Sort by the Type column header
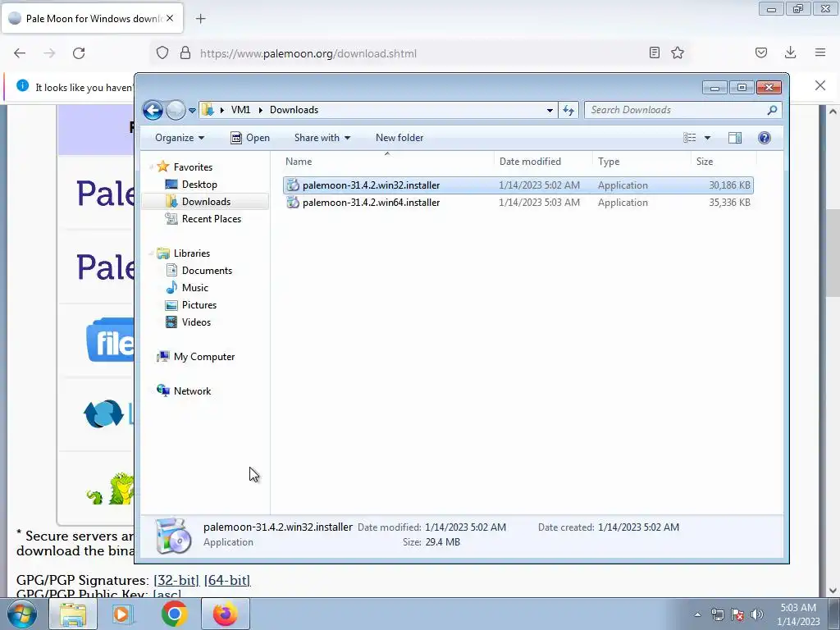The height and width of the screenshot is (630, 840). [x=641, y=162]
